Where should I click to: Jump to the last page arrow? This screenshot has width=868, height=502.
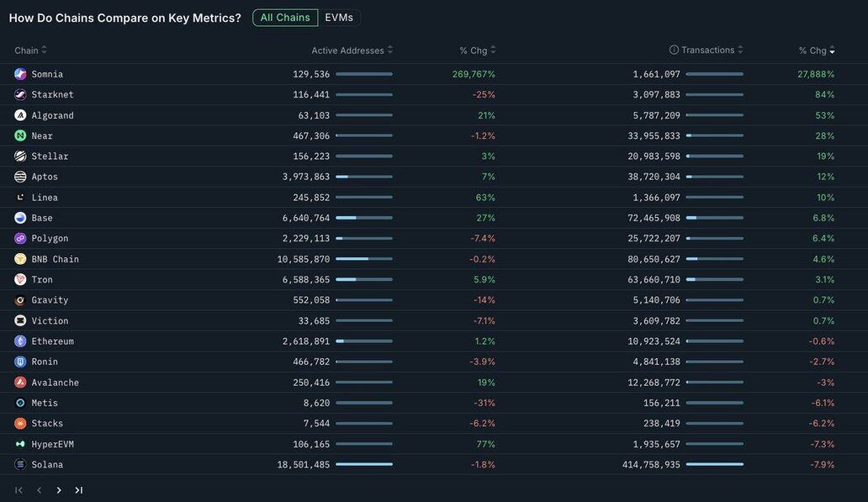pos(78,490)
